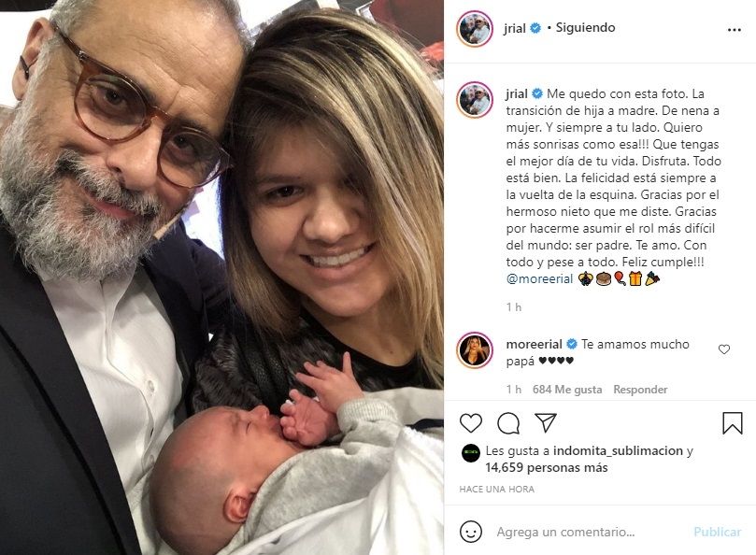
Task: Share post via paper plane icon
Action: tap(546, 423)
